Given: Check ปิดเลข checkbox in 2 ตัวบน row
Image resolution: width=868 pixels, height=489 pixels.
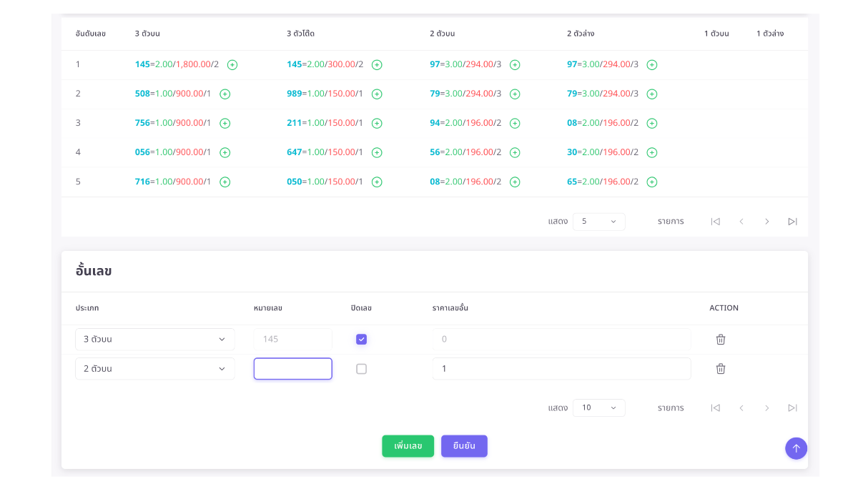Looking at the screenshot, I should tap(361, 369).
